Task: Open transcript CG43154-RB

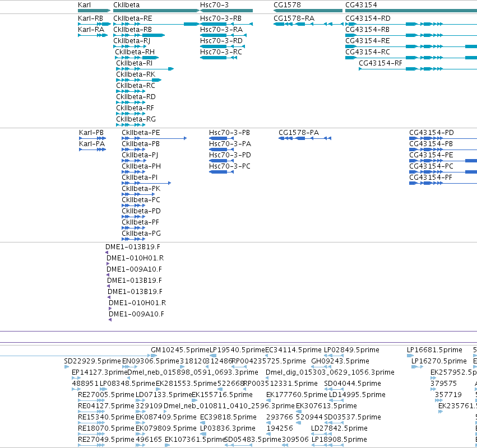Action: [x=368, y=30]
